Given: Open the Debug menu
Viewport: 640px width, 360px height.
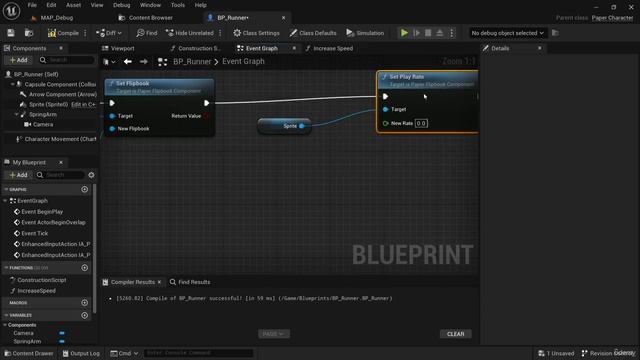Looking at the screenshot, I should pyautogui.click(x=121, y=5).
